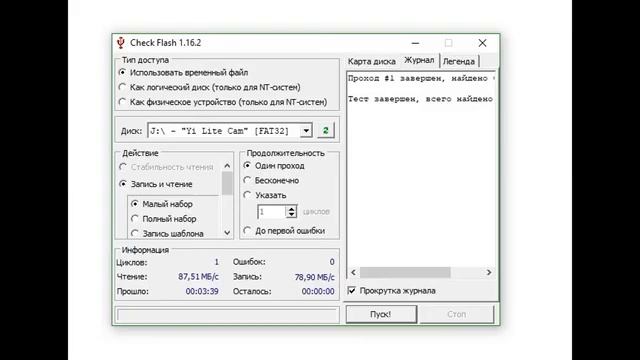Click the cycles number input field

point(272,212)
